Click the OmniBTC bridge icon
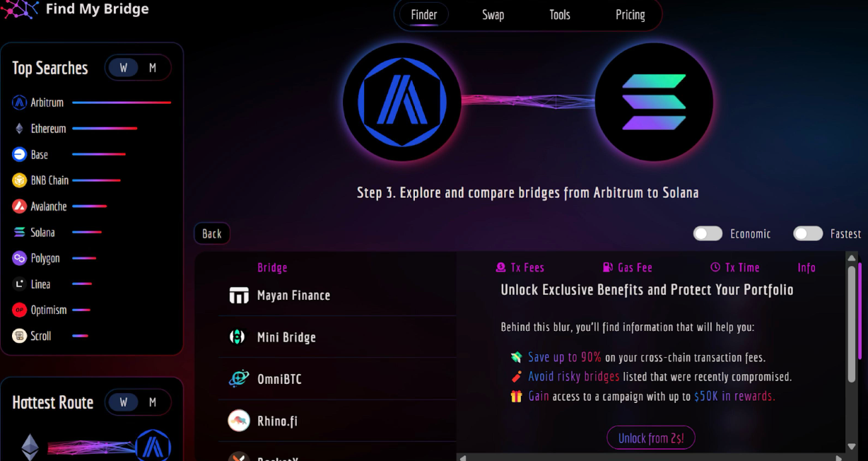 tap(239, 379)
